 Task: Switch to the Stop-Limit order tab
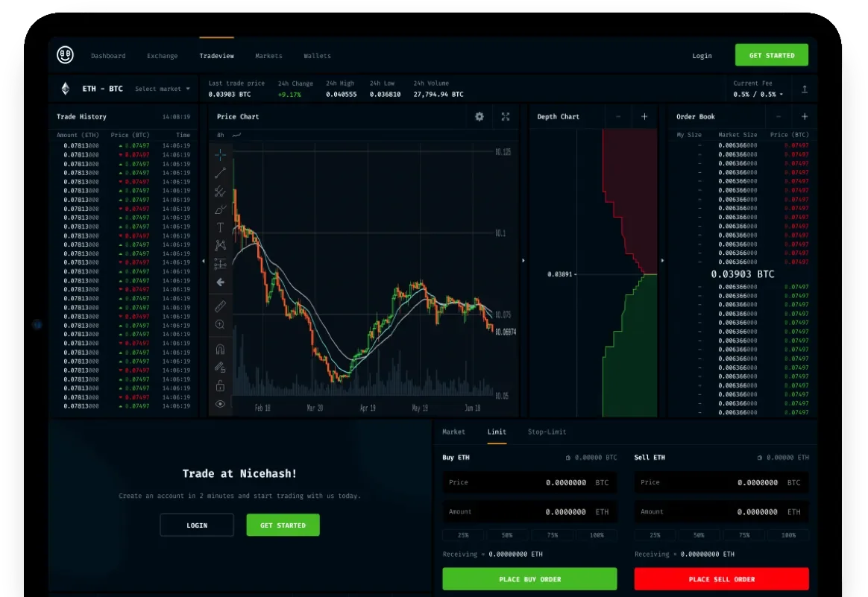click(x=547, y=432)
